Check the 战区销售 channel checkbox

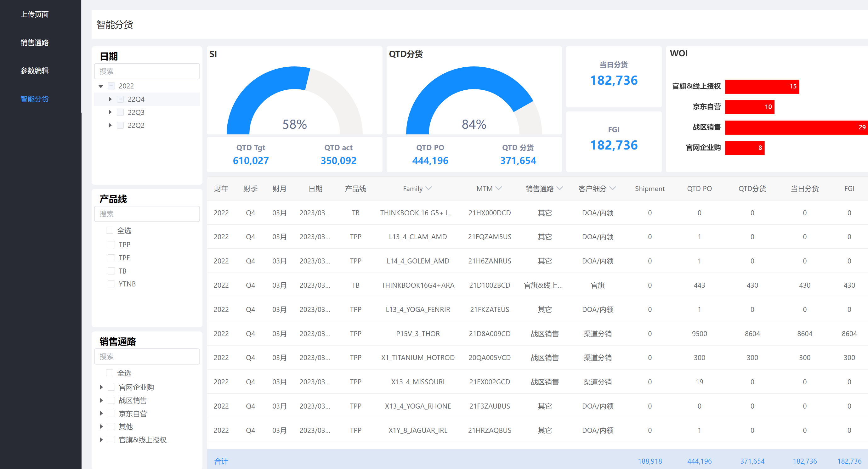click(x=111, y=400)
